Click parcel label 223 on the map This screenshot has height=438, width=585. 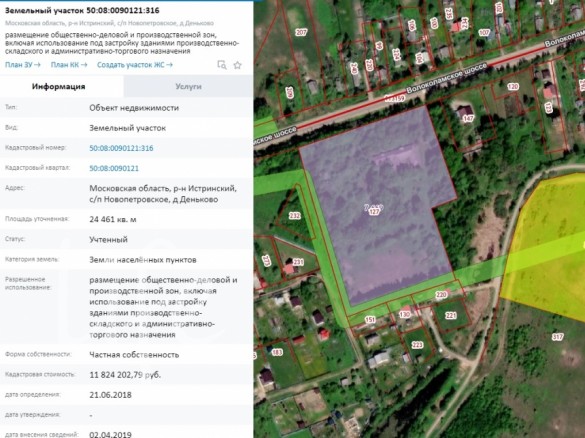coord(417,345)
